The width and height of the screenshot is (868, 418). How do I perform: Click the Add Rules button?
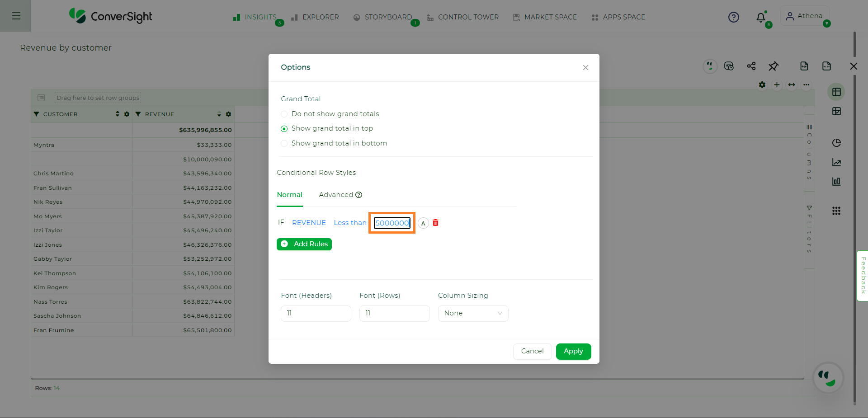(x=304, y=244)
